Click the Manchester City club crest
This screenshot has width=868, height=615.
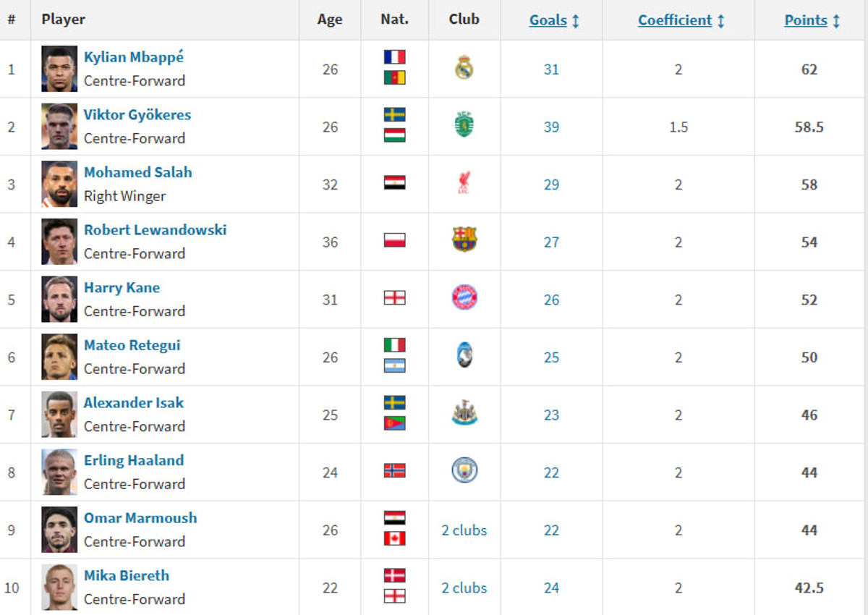click(x=464, y=470)
